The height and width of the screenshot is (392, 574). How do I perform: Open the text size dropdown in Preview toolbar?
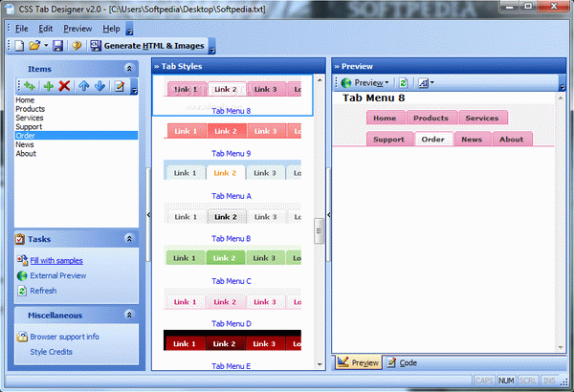click(426, 83)
